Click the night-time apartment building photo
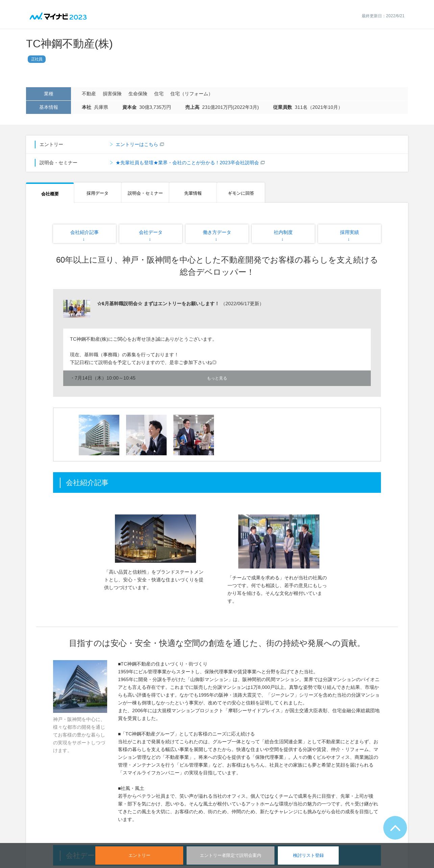Screen dimensions: 434x868 point(155,538)
